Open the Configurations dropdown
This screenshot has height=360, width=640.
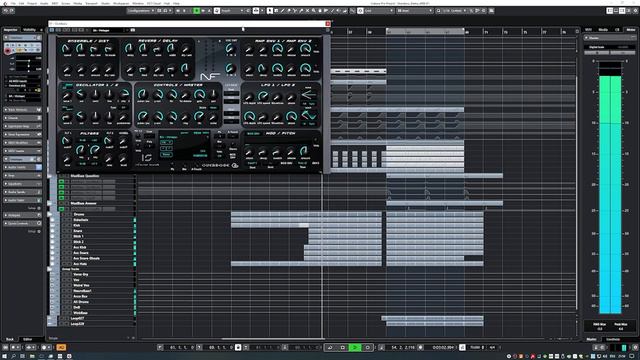tap(140, 11)
